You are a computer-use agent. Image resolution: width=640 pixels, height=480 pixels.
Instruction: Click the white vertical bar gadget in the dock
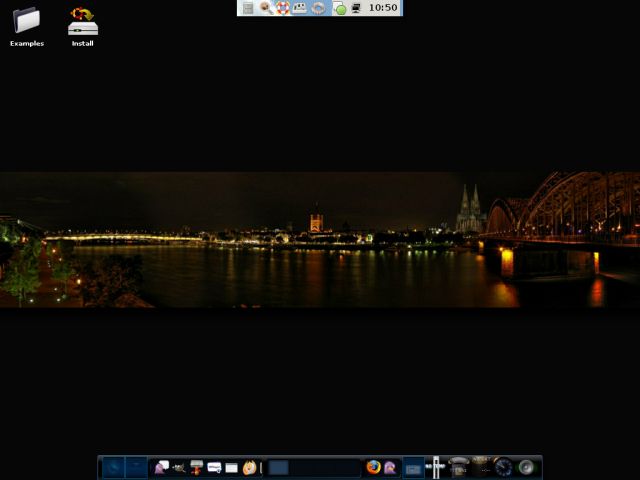[436, 467]
